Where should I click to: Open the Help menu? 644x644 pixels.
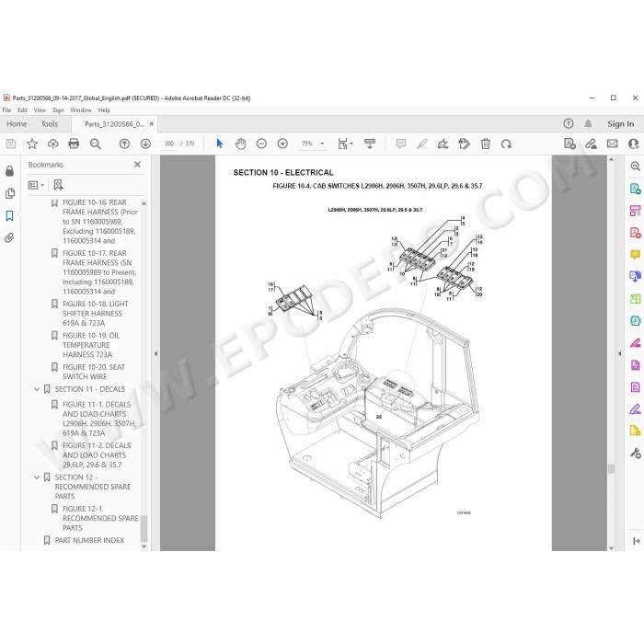[104, 110]
